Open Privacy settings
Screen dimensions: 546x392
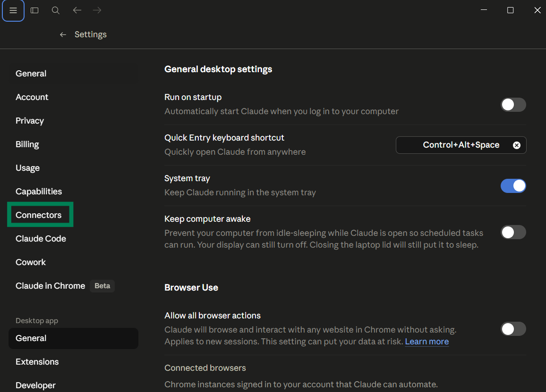pyautogui.click(x=73, y=121)
